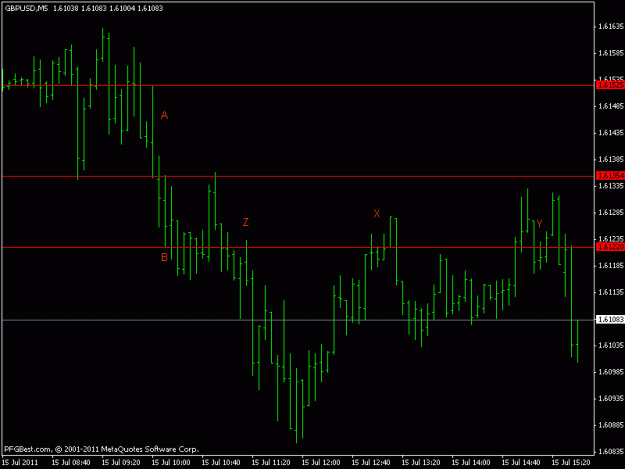
Task: Click the 15 Jul 14:40 time label
Action: 521,463
